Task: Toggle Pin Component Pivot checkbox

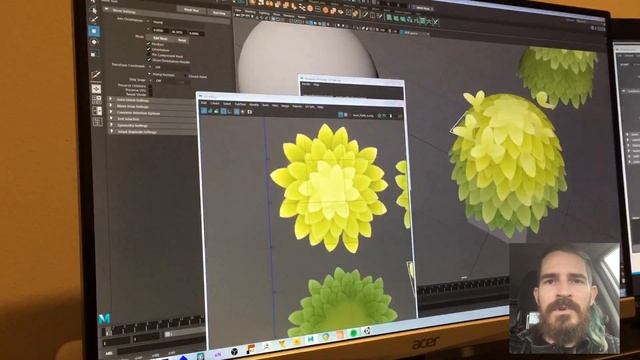Action: [149, 55]
